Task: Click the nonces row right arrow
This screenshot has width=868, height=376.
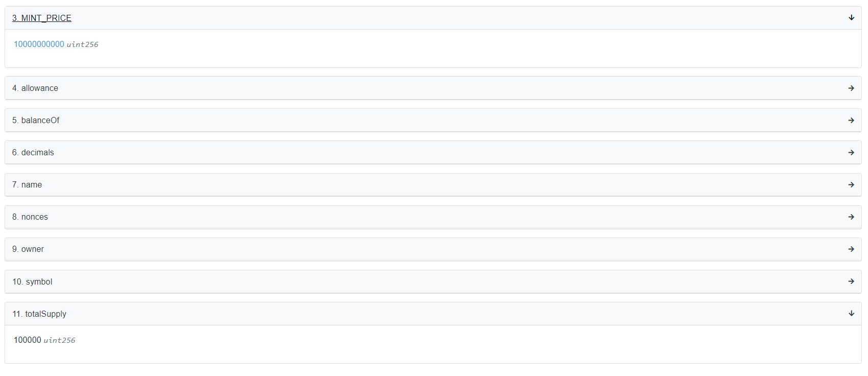Action: click(851, 217)
